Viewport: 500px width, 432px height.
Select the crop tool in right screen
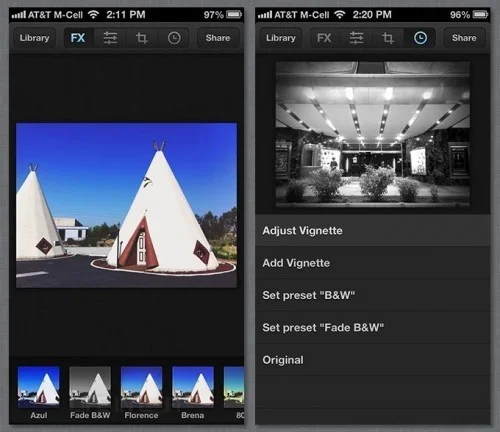click(x=388, y=38)
